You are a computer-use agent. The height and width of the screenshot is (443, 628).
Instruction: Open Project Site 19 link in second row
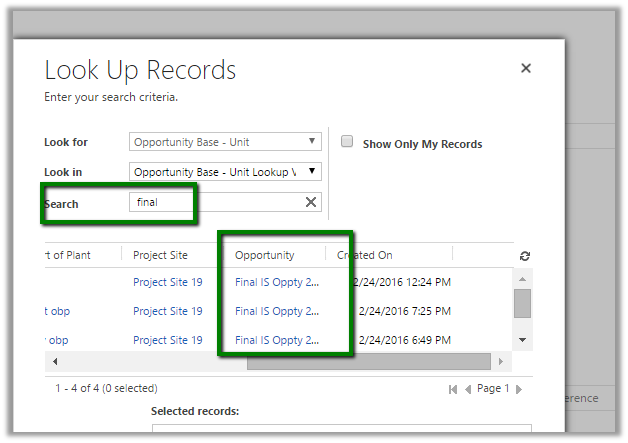click(167, 311)
